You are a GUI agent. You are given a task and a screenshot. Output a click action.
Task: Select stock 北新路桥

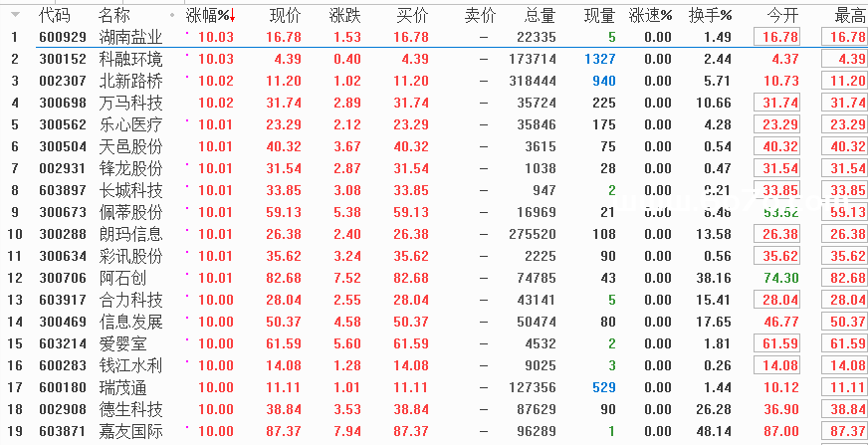tap(130, 81)
